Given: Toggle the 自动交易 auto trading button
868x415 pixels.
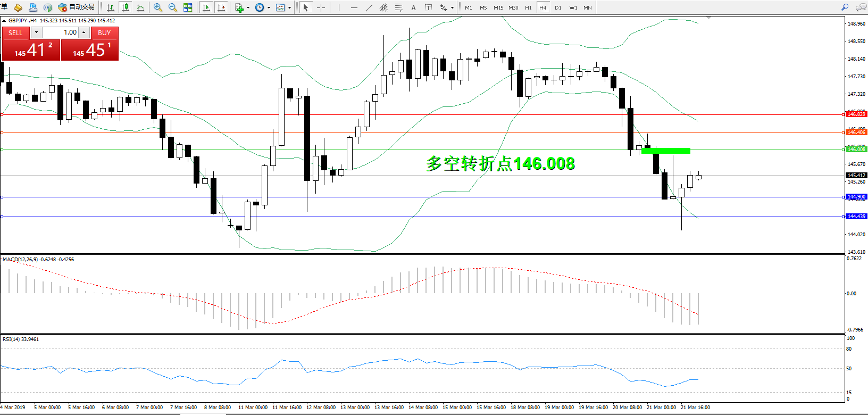Looking at the screenshot, I should click(x=77, y=7).
